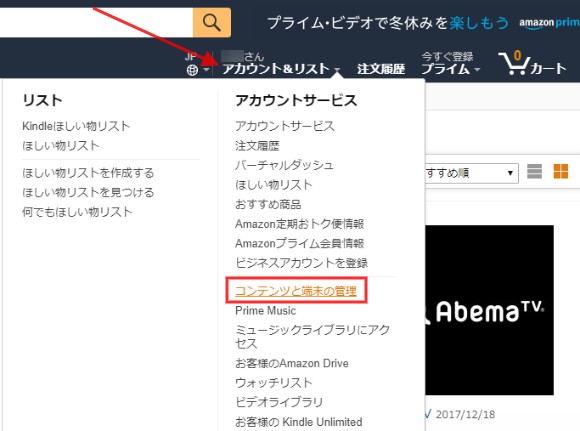580x431 pixels.
Task: Select ビデオライブラリ
Action: coord(279,403)
